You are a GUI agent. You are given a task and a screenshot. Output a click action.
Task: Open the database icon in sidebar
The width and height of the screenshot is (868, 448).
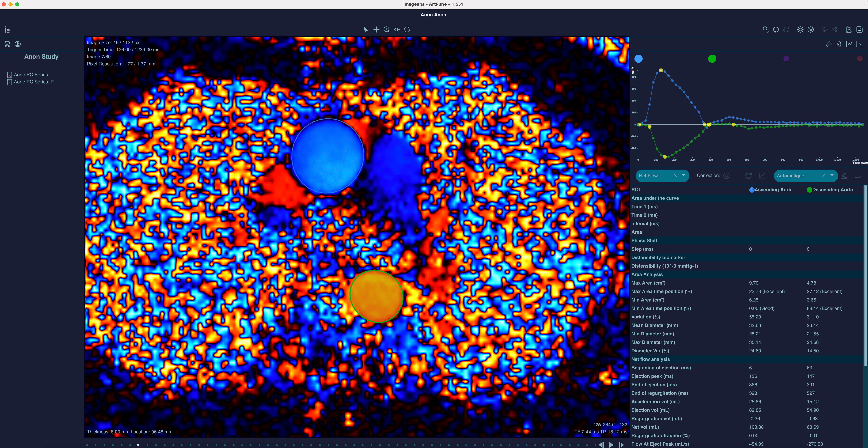pyautogui.click(x=7, y=44)
